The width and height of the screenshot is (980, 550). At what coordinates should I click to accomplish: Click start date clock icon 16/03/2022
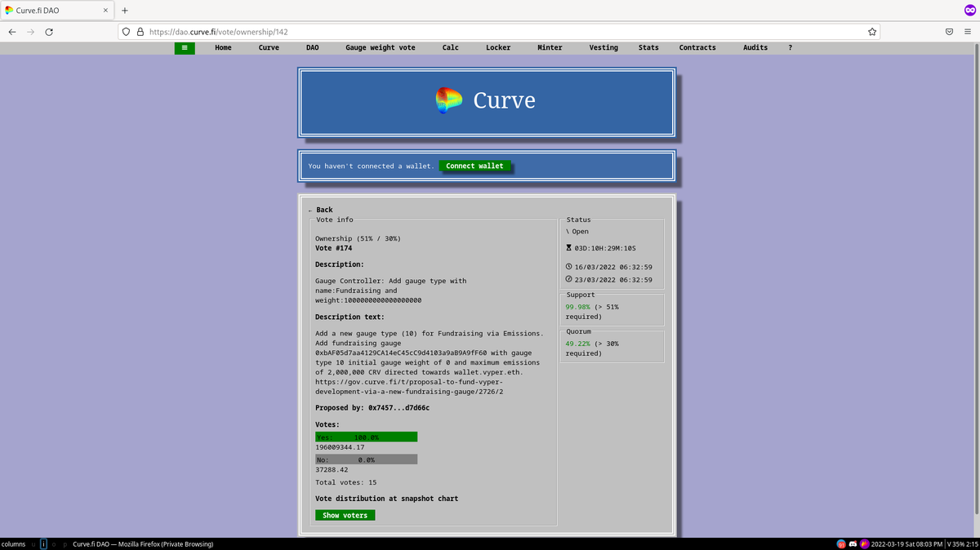click(x=569, y=267)
